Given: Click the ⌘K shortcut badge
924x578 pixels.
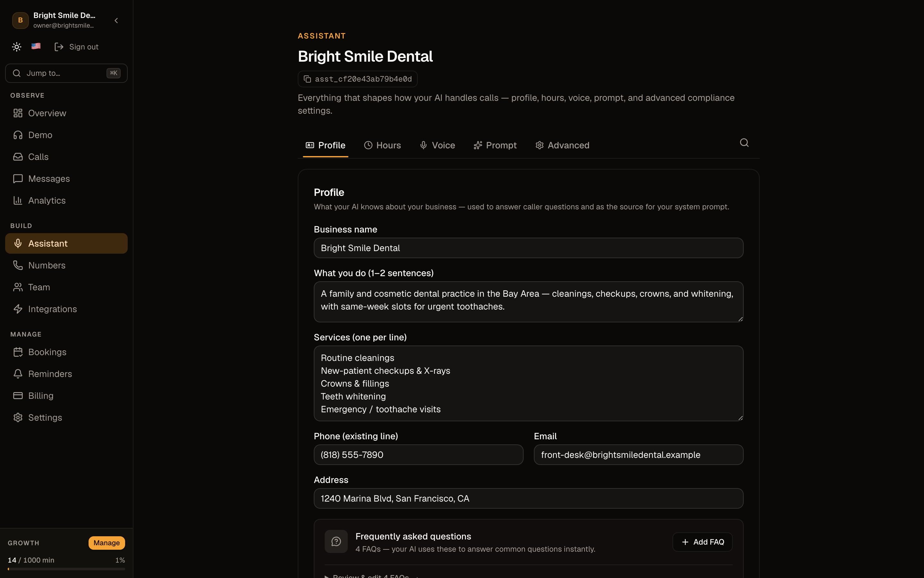Looking at the screenshot, I should (113, 73).
